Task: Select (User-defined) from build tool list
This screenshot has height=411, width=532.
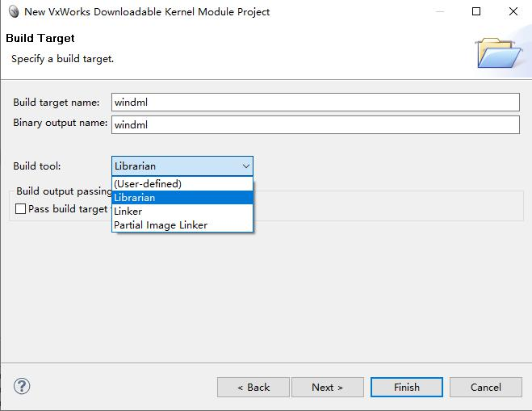Action: point(182,183)
